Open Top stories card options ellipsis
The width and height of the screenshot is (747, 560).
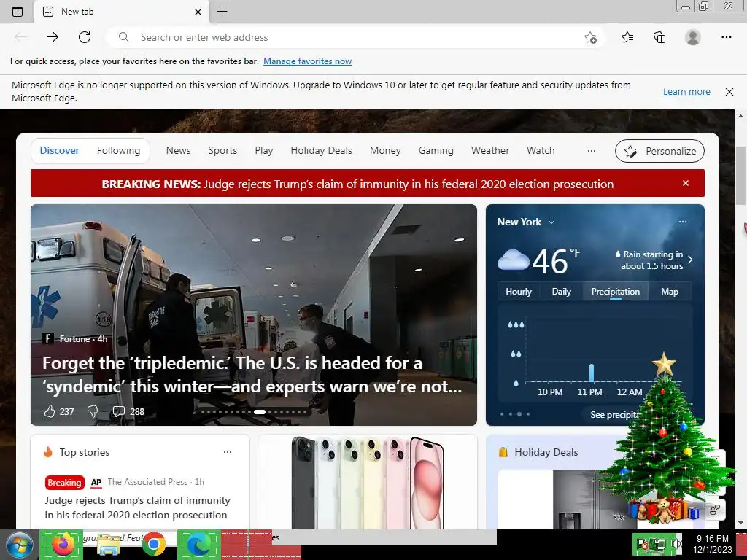tap(228, 452)
